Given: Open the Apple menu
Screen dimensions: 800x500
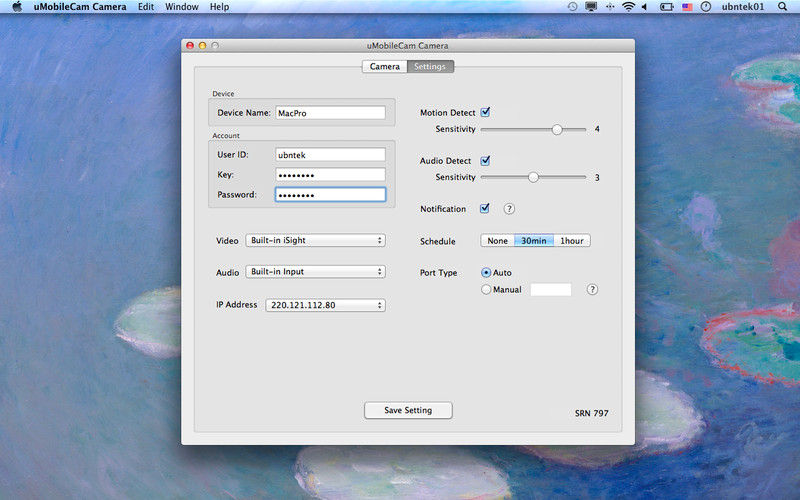Looking at the screenshot, I should pyautogui.click(x=17, y=7).
